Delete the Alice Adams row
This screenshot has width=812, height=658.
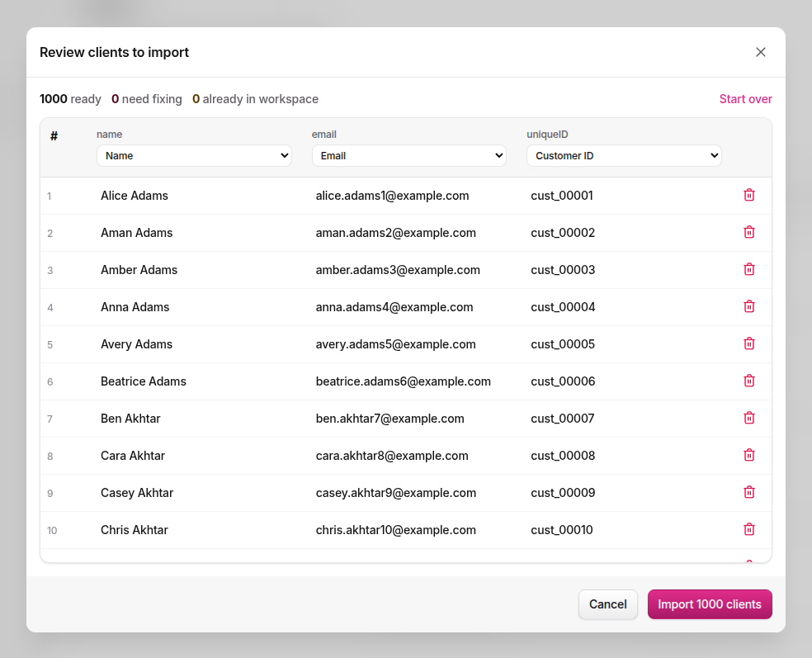point(748,196)
